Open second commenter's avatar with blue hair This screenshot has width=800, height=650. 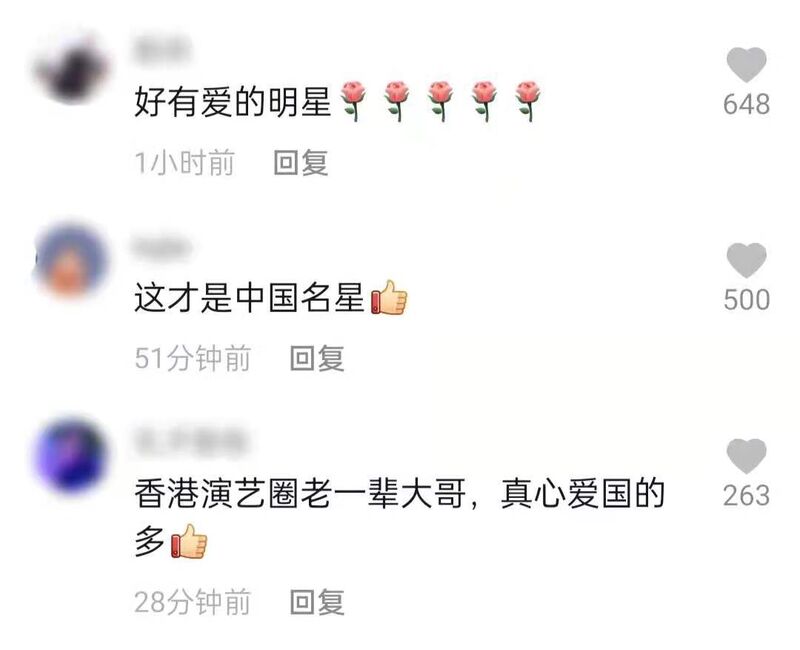(71, 260)
